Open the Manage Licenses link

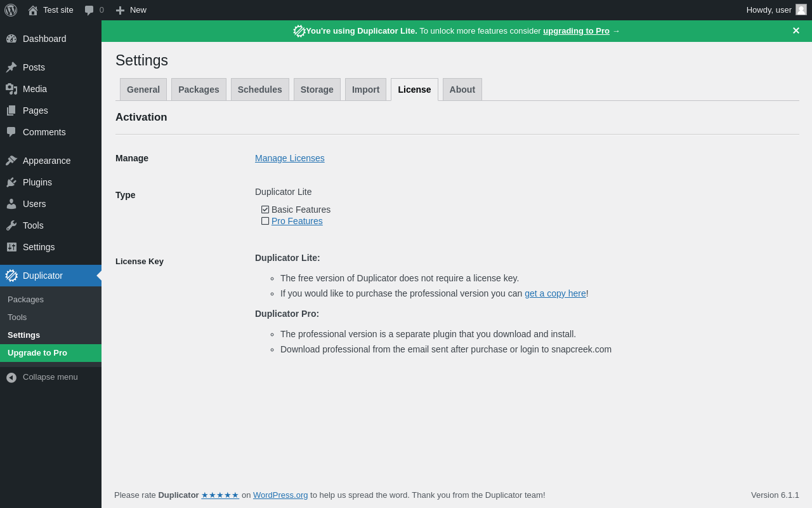point(289,158)
